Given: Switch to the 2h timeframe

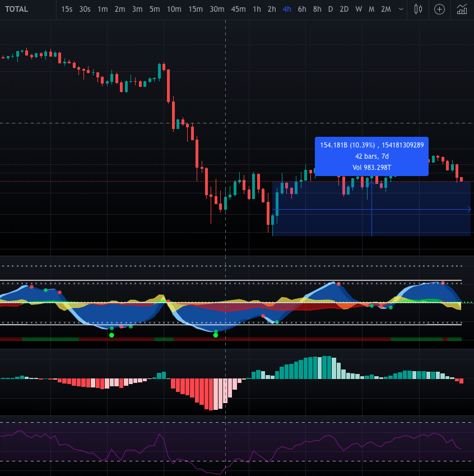Looking at the screenshot, I should click(272, 9).
